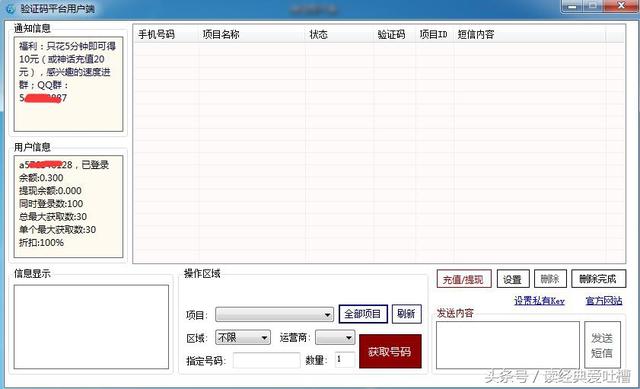Expand the 区域 dropdown showing 不限
Viewport: 640px width, 389px height.
click(242, 338)
